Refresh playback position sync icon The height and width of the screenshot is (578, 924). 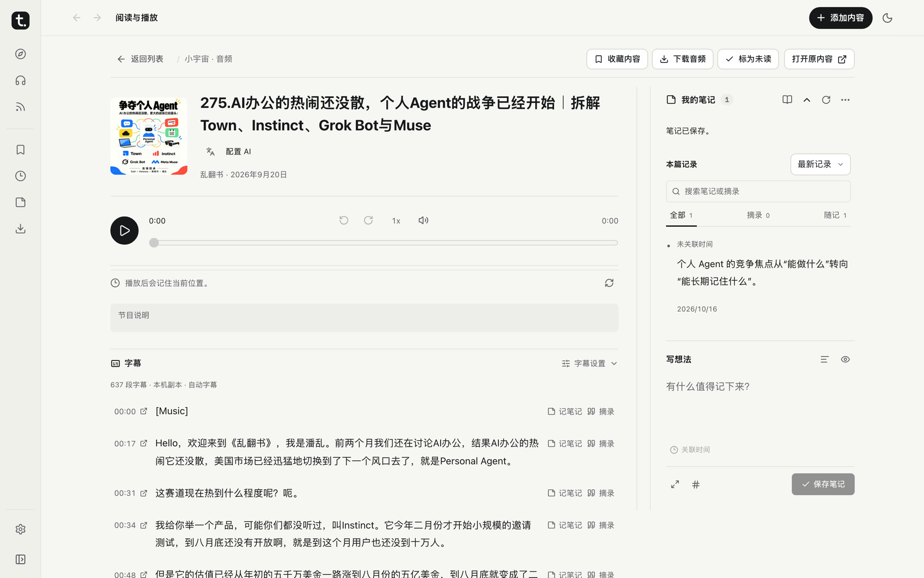coord(609,283)
